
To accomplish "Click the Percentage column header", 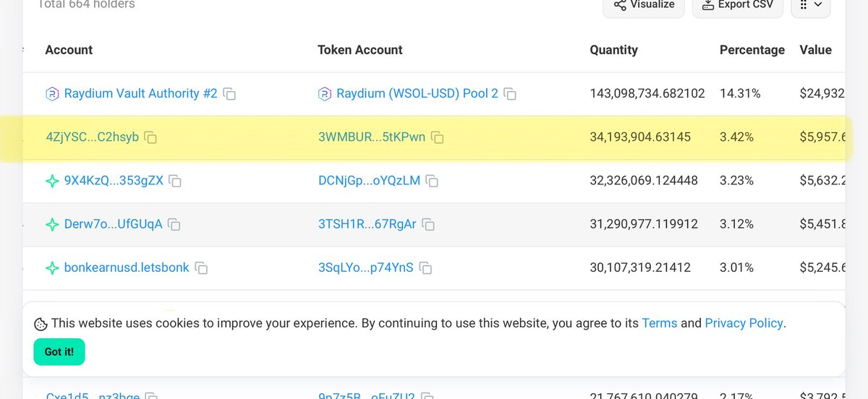I will click(752, 50).
